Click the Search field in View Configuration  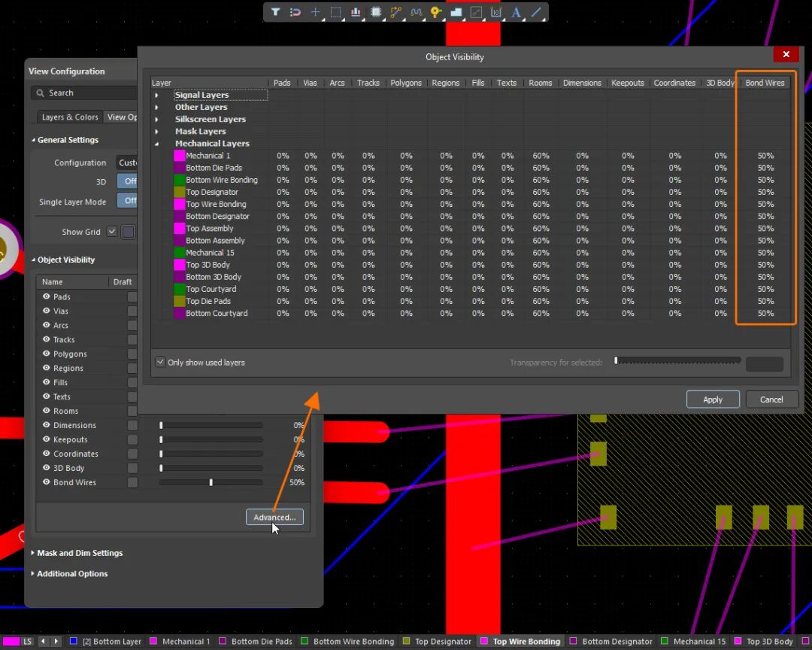click(x=86, y=93)
